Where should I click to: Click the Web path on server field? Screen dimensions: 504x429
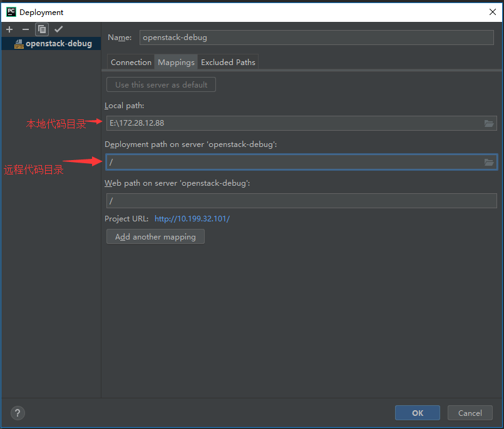click(302, 201)
